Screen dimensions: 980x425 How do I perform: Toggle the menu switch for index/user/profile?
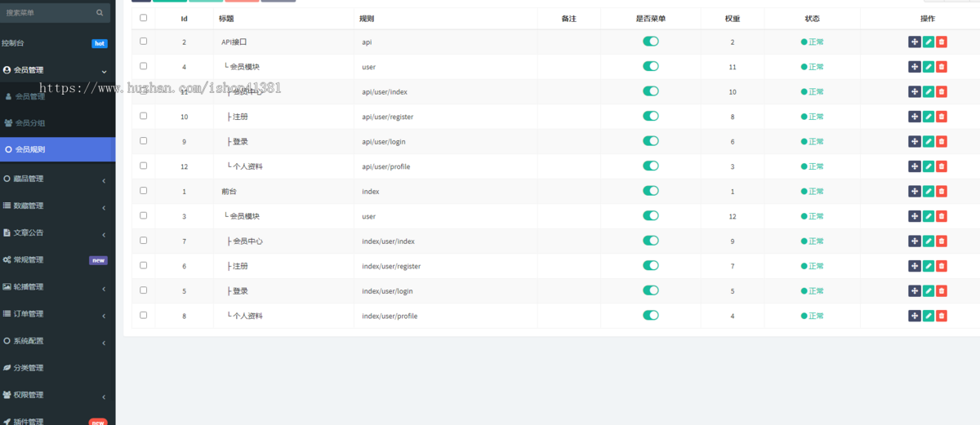coord(651,315)
